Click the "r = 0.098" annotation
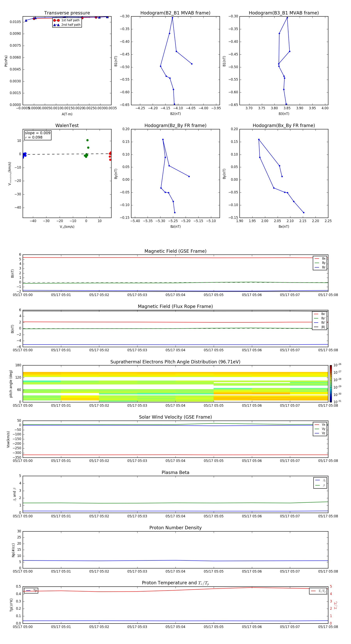 34,137
